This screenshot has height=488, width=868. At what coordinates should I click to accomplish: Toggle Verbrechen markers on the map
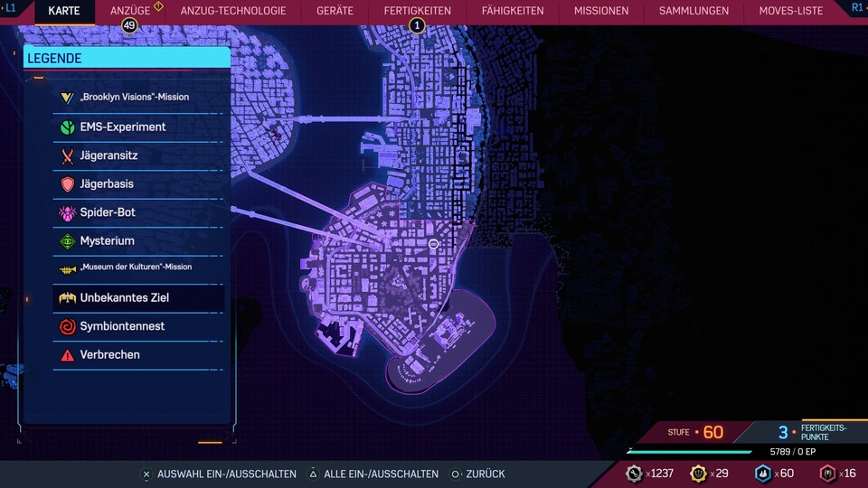pyautogui.click(x=138, y=355)
